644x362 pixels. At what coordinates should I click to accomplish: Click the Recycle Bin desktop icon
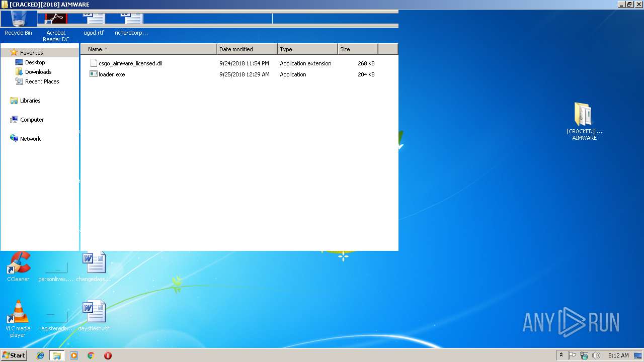click(18, 24)
